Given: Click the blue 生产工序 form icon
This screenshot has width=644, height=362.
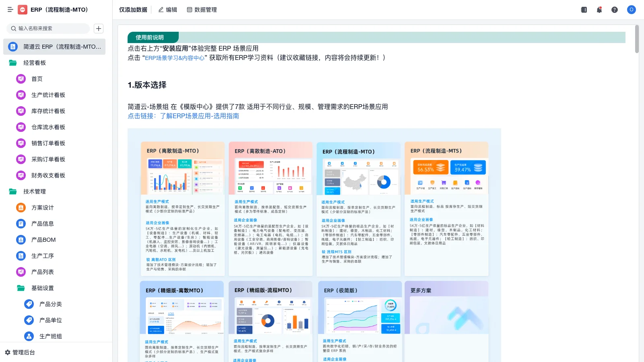Looking at the screenshot, I should click(x=21, y=256).
